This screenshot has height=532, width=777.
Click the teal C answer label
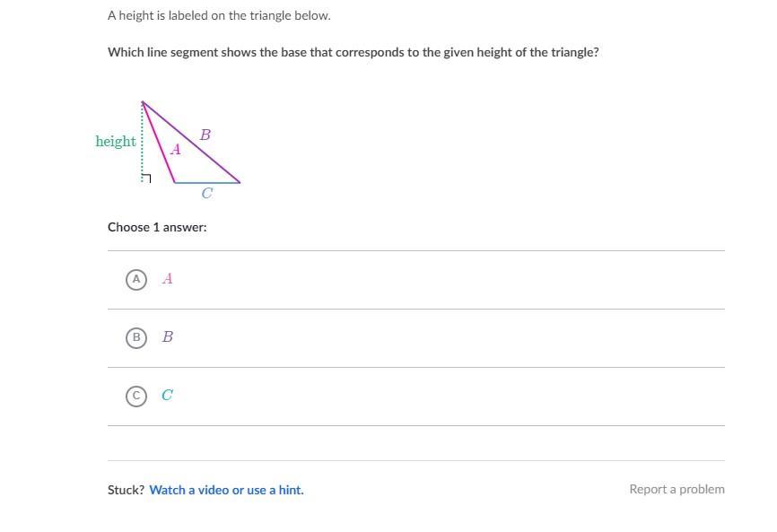pos(167,396)
